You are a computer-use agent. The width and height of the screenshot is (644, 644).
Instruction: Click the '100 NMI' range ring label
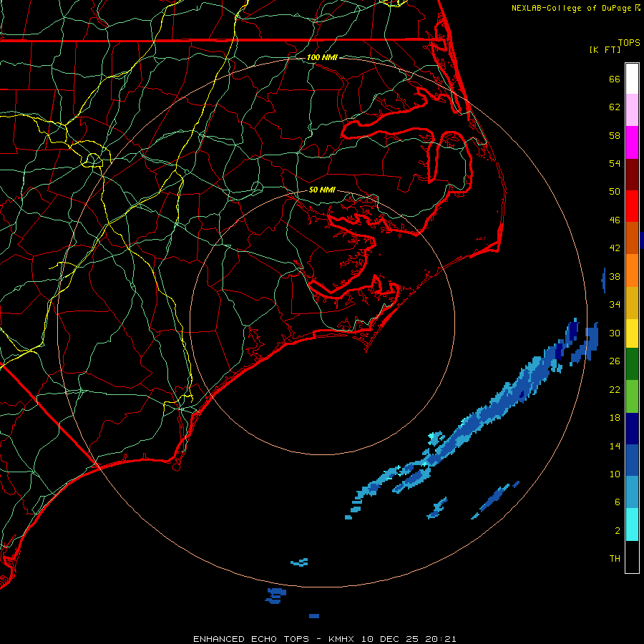coord(322,57)
